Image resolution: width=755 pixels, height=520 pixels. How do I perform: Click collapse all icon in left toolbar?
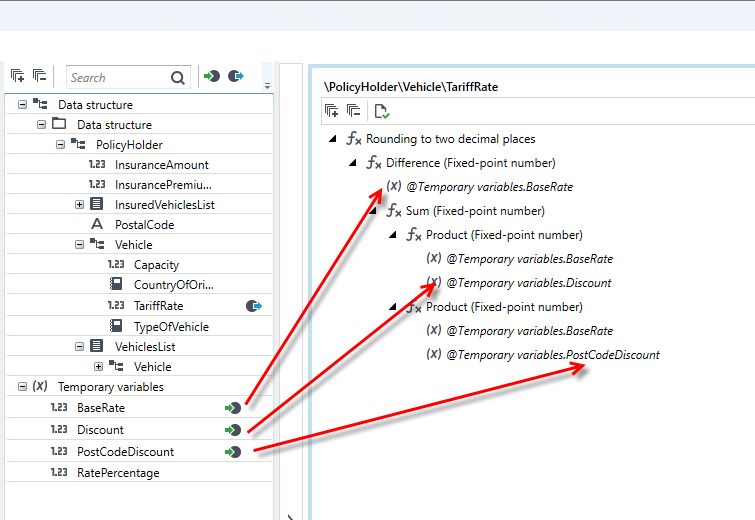pyautogui.click(x=39, y=76)
